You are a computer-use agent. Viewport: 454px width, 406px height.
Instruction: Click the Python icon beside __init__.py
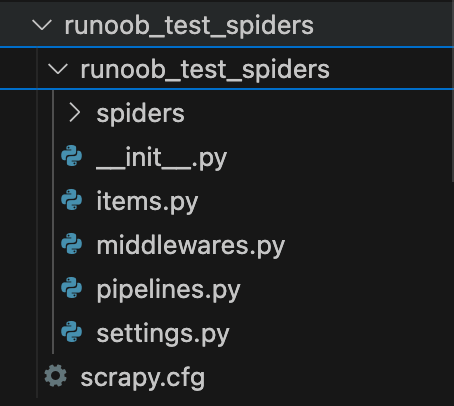click(x=72, y=156)
